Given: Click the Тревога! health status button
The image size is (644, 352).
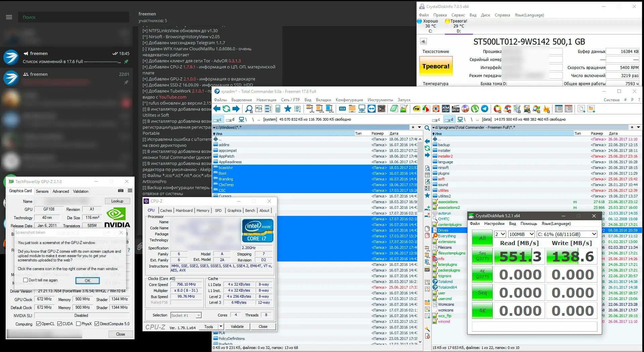Looking at the screenshot, I should [436, 66].
